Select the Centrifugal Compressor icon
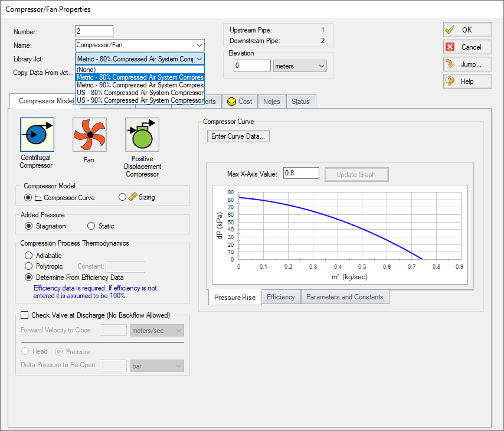 37,135
